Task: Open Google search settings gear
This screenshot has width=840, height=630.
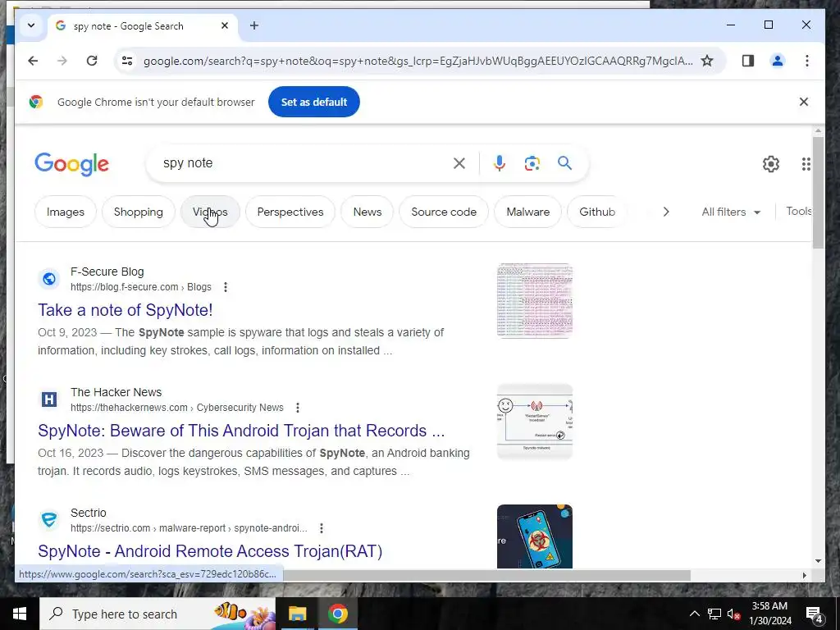Action: point(771,164)
